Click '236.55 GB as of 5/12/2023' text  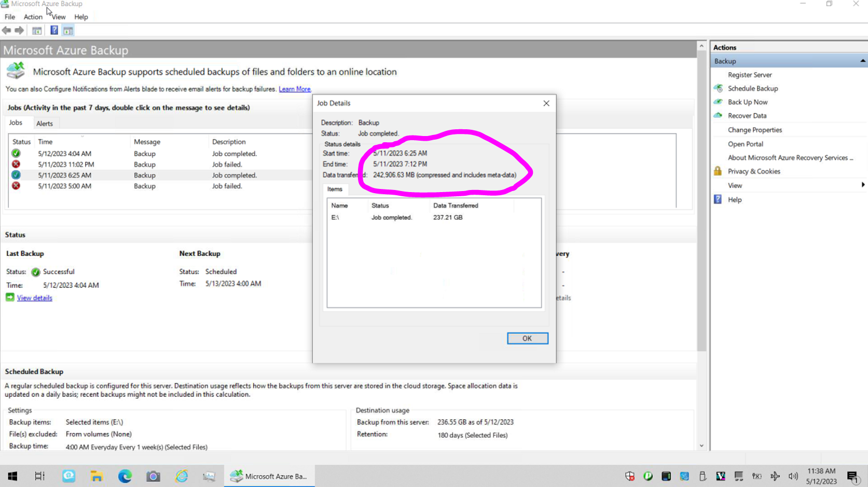475,422
